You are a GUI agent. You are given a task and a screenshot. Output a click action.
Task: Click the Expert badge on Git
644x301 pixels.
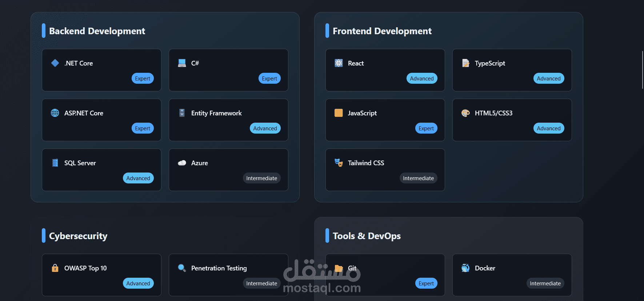click(x=426, y=283)
